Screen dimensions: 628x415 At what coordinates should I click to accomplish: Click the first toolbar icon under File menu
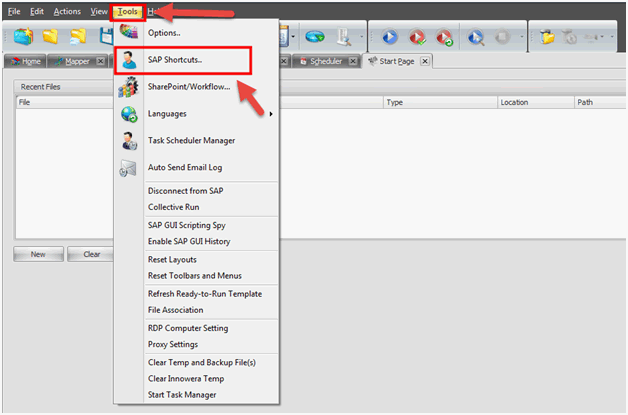click(22, 37)
